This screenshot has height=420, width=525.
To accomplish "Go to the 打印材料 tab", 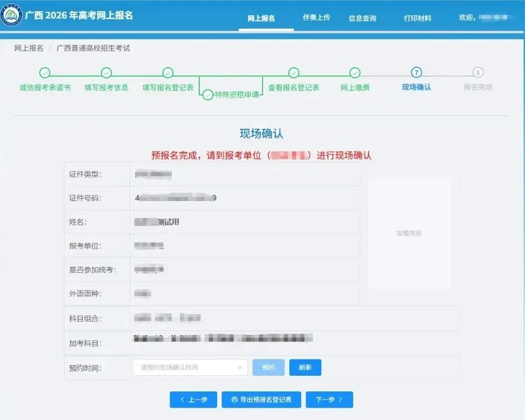I will (x=417, y=18).
